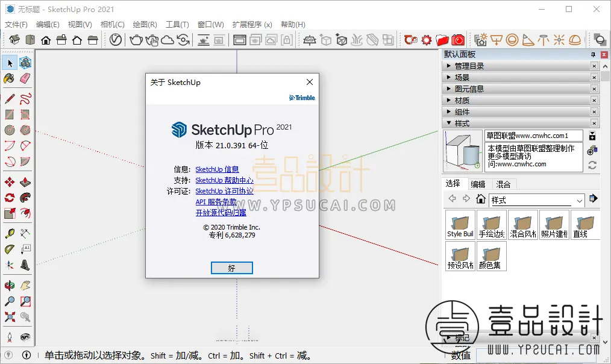611x364 pixels.
Task: Switch to the 混合 styles tab
Action: pos(504,184)
